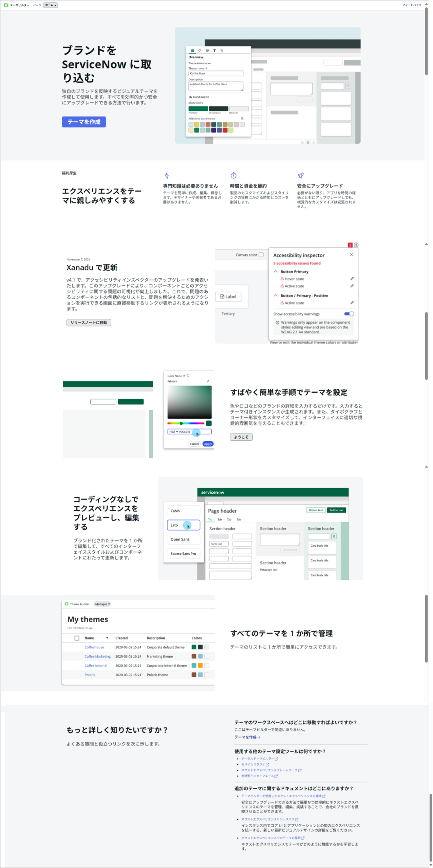The height and width of the screenshot is (868, 433).
Task: Open テーマビルダーを使用したネクストエクスペリエンスの構成 link
Action: click(283, 796)
